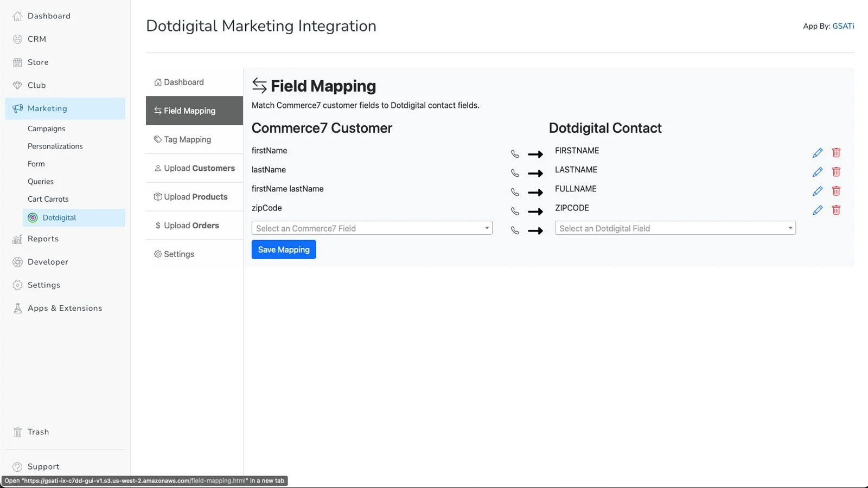
Task: Go to Store section label
Action: [38, 62]
